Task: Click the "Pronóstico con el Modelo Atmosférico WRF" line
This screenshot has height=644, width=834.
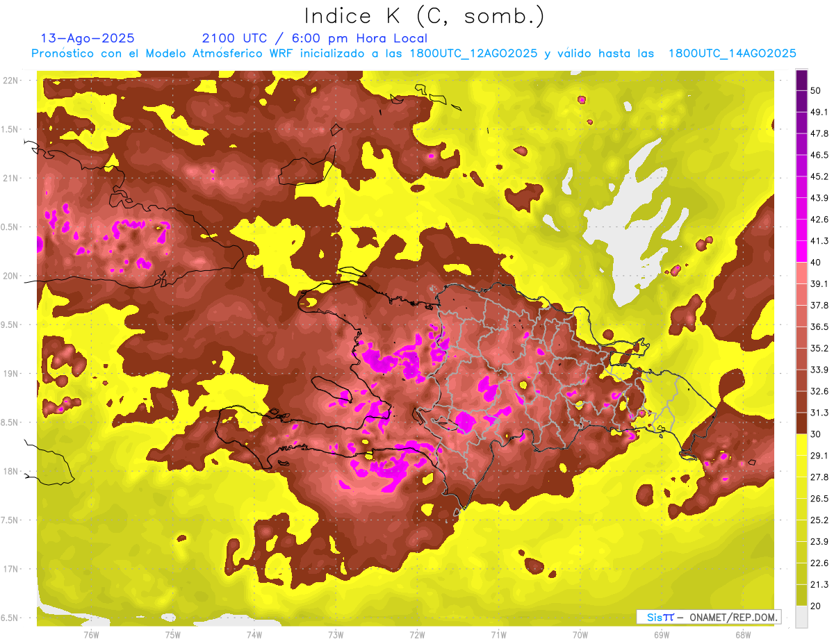Action: (414, 53)
